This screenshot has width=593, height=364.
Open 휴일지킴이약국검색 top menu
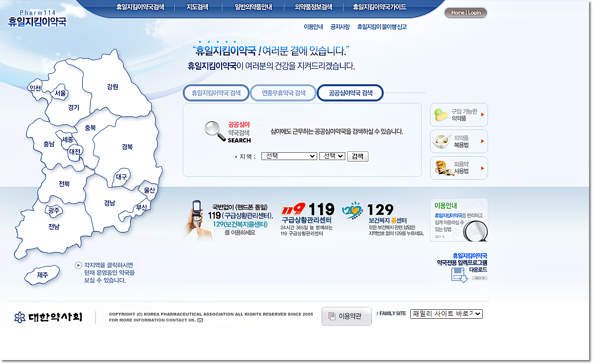[140, 7]
